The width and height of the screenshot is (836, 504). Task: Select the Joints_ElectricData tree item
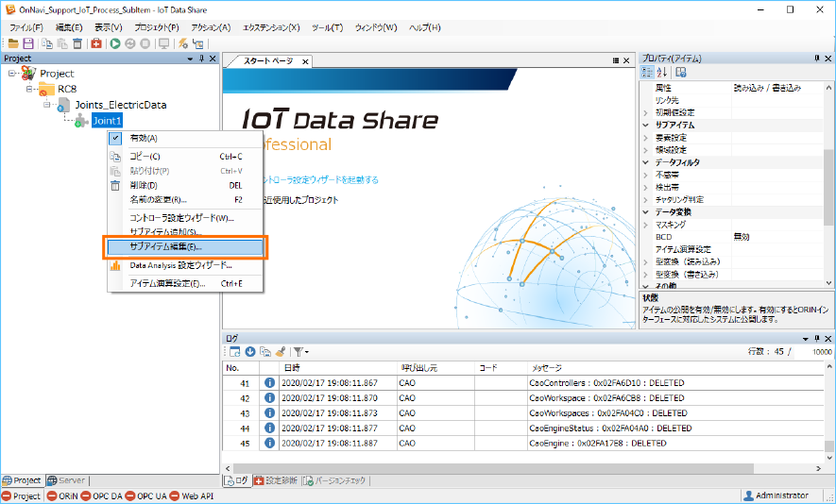point(120,105)
